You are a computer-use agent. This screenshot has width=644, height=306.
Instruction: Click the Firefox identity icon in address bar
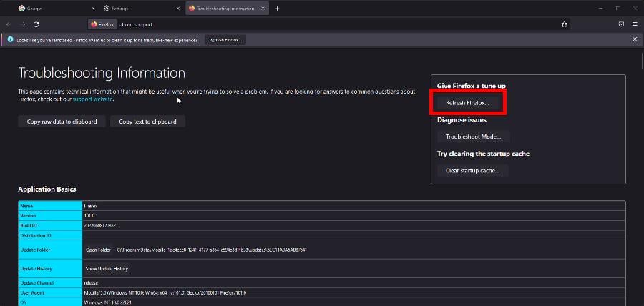[x=102, y=24]
